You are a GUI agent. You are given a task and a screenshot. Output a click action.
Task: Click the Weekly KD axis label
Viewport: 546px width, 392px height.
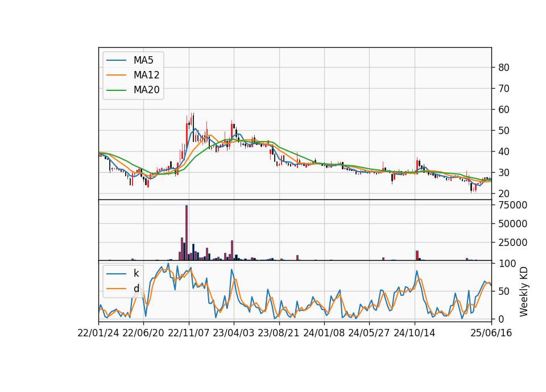click(x=523, y=291)
